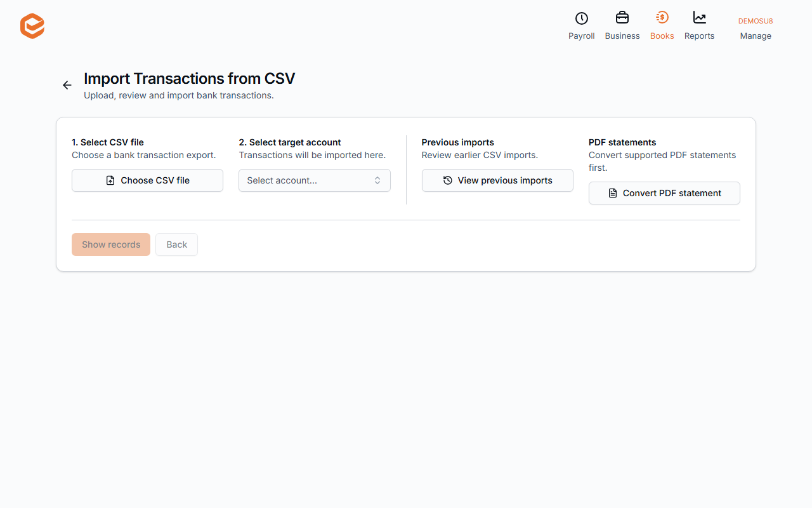
Task: Click the 'Import Transactions from CSV' heading
Action: [190, 79]
